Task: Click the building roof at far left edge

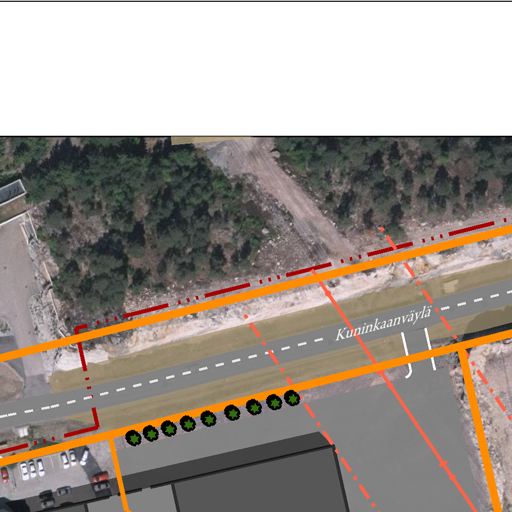Action: 12,192
